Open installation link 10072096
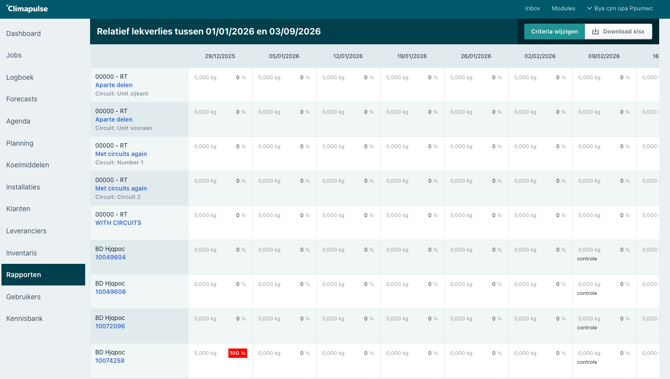 [110, 326]
